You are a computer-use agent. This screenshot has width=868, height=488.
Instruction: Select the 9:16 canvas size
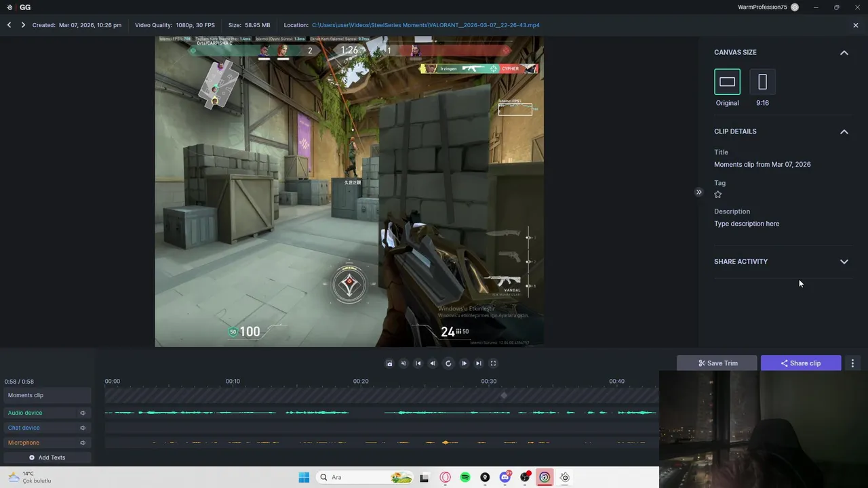[762, 82]
